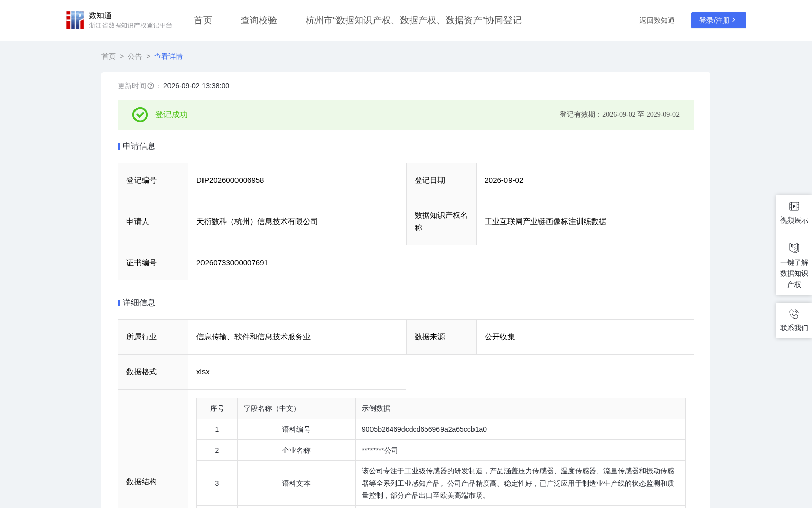Screen dimensions: 812x508
Task: Click 首页 in the breadcrumb
Action: click(109, 56)
